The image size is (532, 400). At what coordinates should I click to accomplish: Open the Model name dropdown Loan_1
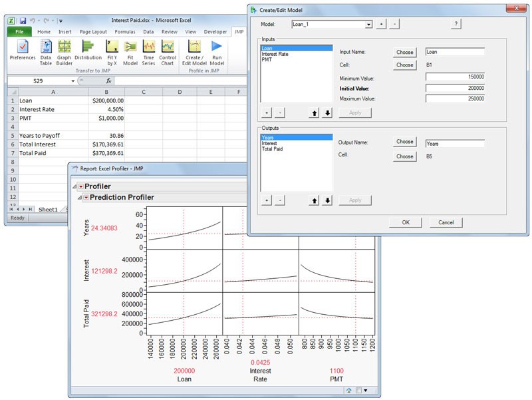click(368, 25)
